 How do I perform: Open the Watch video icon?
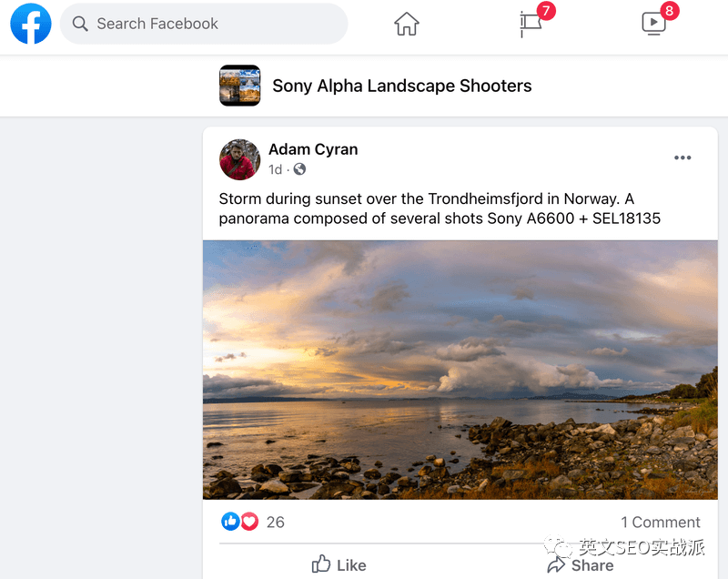653,24
